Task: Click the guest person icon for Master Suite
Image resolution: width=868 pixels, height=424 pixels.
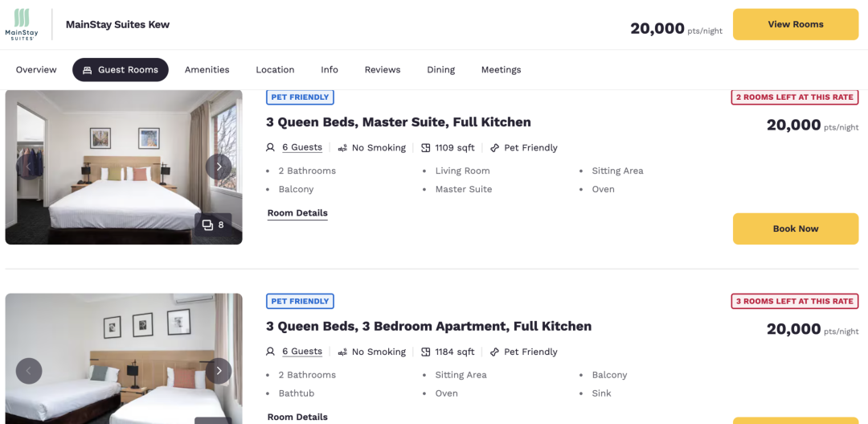Action: pos(270,147)
